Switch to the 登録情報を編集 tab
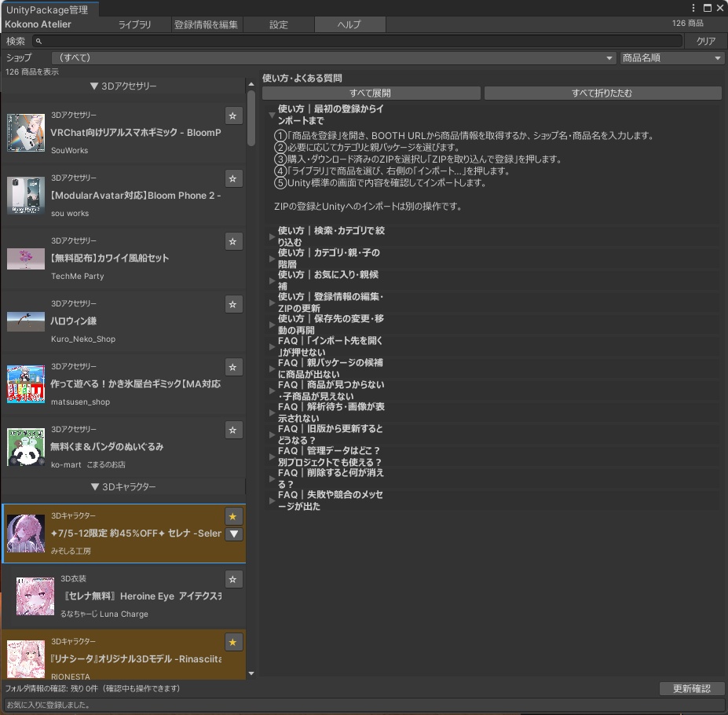This screenshot has height=715, width=728. point(206,24)
